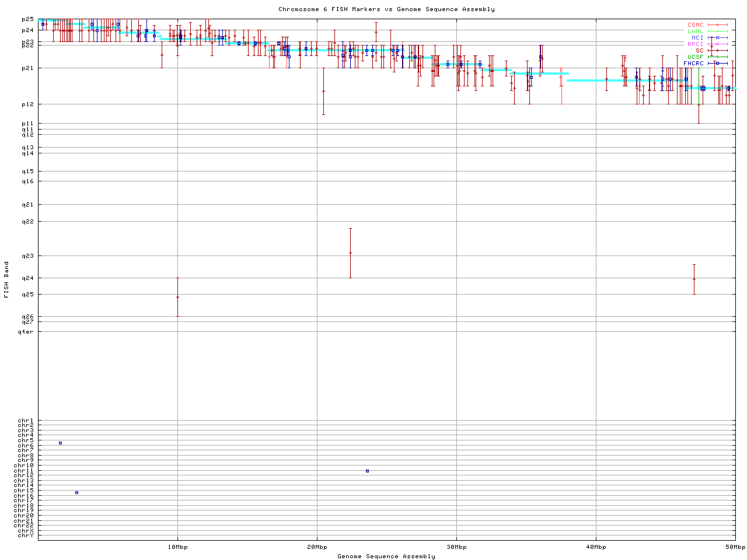
Task: Click the CSMC legend marker symbol
Action: (x=717, y=25)
